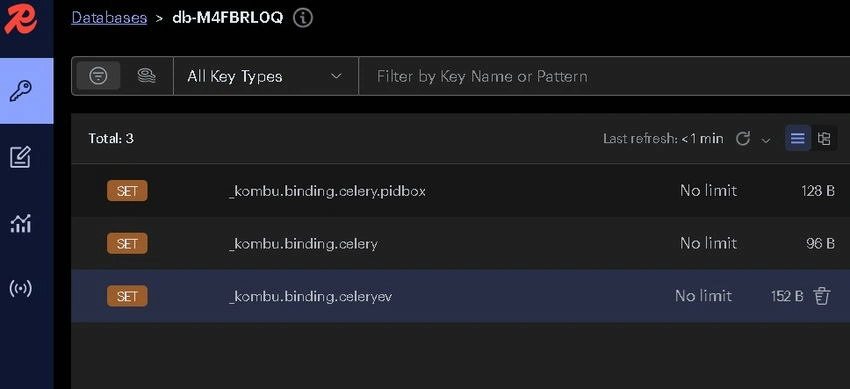Click SET badge of celeryev row
This screenshot has height=389, width=850.
[x=127, y=296]
